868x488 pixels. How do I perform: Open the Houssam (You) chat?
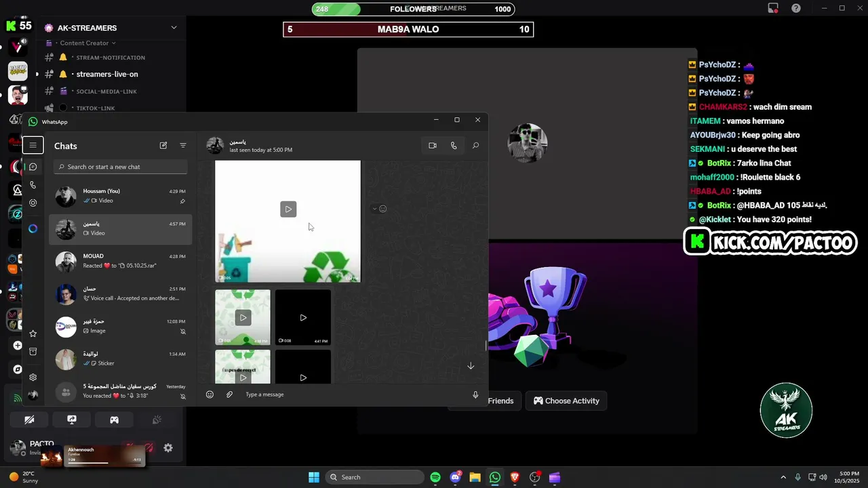click(121, 196)
